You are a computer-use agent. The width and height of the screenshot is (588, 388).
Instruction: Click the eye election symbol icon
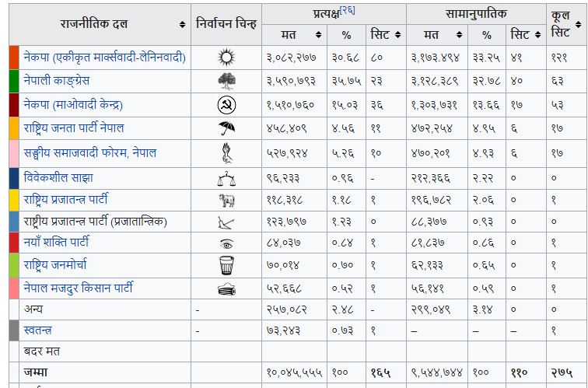226,243
